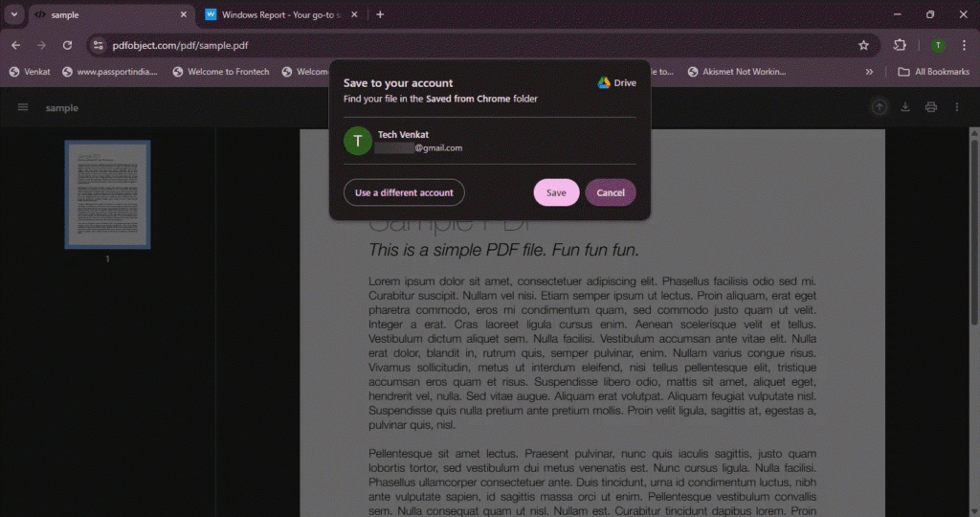The width and height of the screenshot is (980, 517).
Task: Open tab search dropdown arrow
Action: click(x=13, y=14)
